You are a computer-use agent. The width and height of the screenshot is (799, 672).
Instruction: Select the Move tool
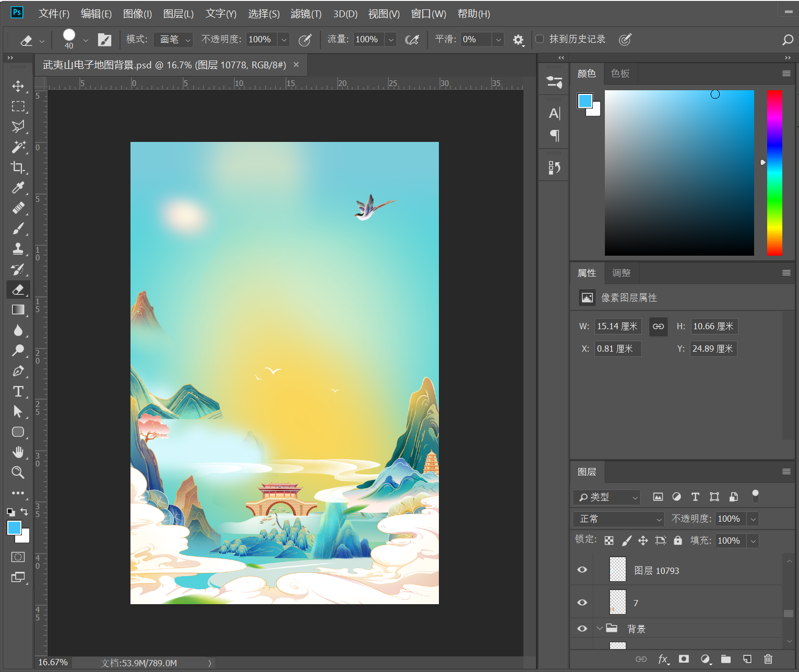point(18,86)
